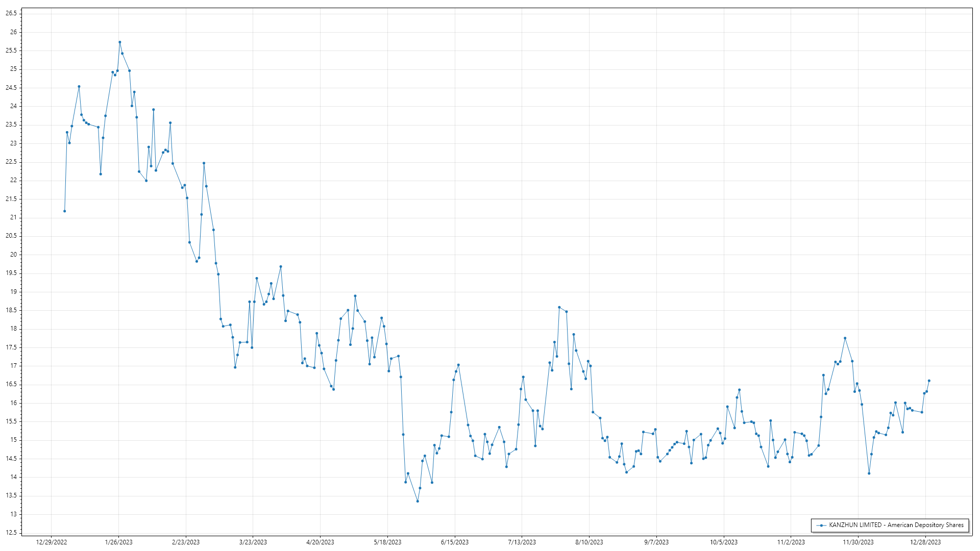Click the early-December trough point near 14.1
The image size is (980, 551).
869,473
